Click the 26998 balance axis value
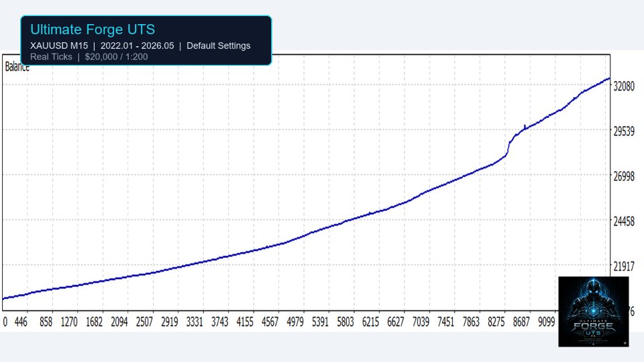 click(624, 176)
